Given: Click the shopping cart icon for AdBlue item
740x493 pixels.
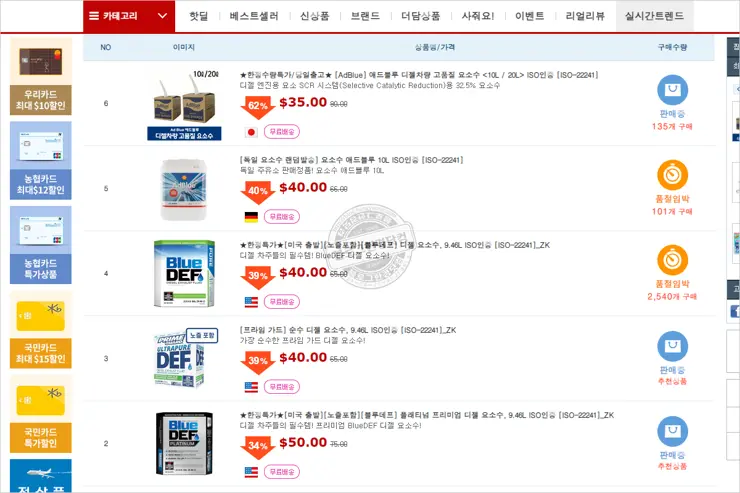Looking at the screenshot, I should [672, 90].
